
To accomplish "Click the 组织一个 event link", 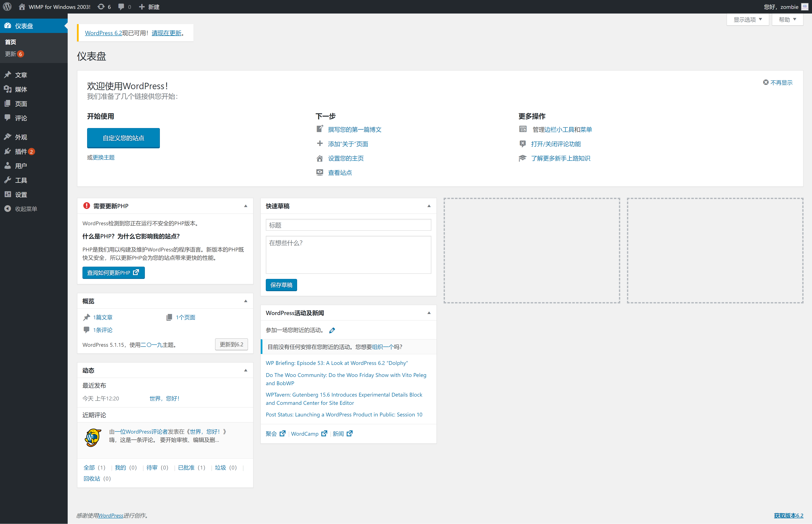I will point(383,347).
